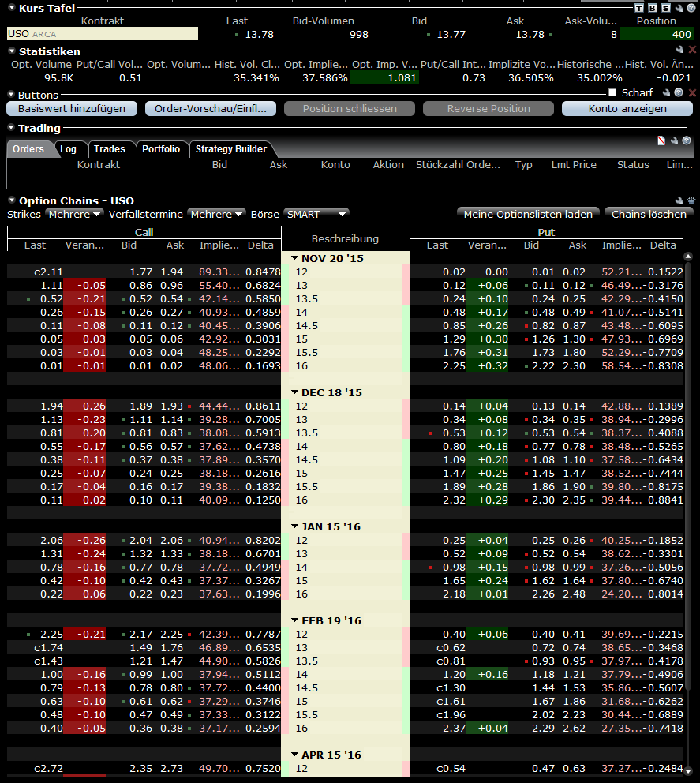700x783 pixels.
Task: Open the Strategy Builder tab
Action: coord(230,149)
